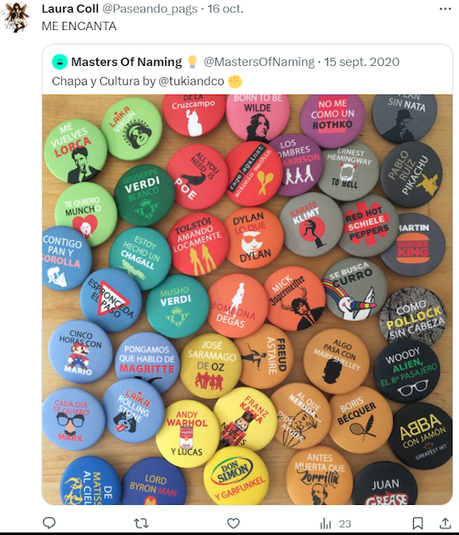Open the 16 oct. timestamp link
This screenshot has width=459, height=535.
226,9
